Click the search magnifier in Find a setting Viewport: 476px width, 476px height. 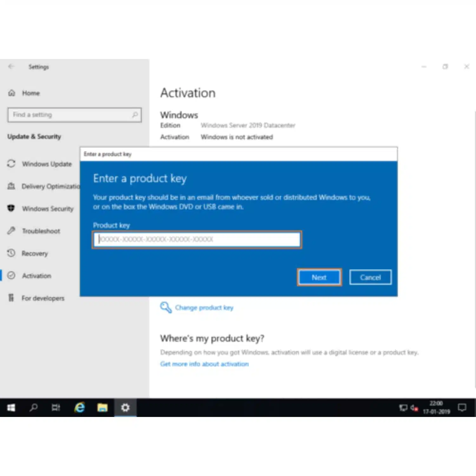135,115
